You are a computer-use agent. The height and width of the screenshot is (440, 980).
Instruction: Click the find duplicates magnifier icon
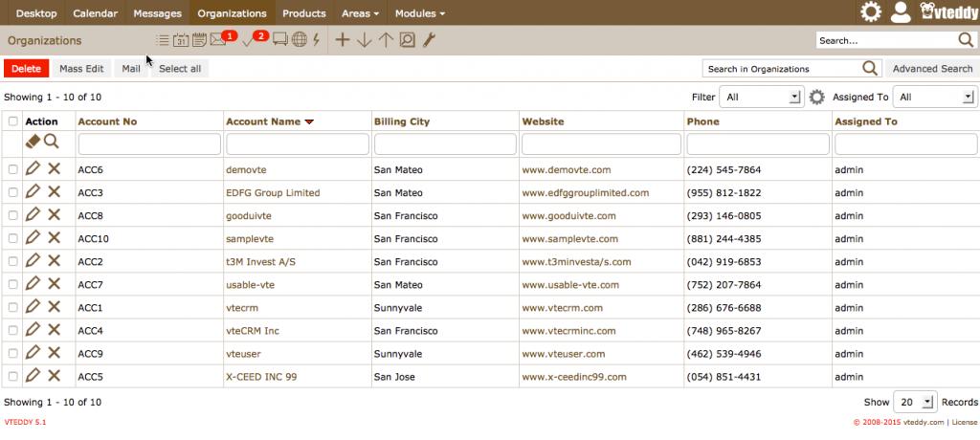408,40
